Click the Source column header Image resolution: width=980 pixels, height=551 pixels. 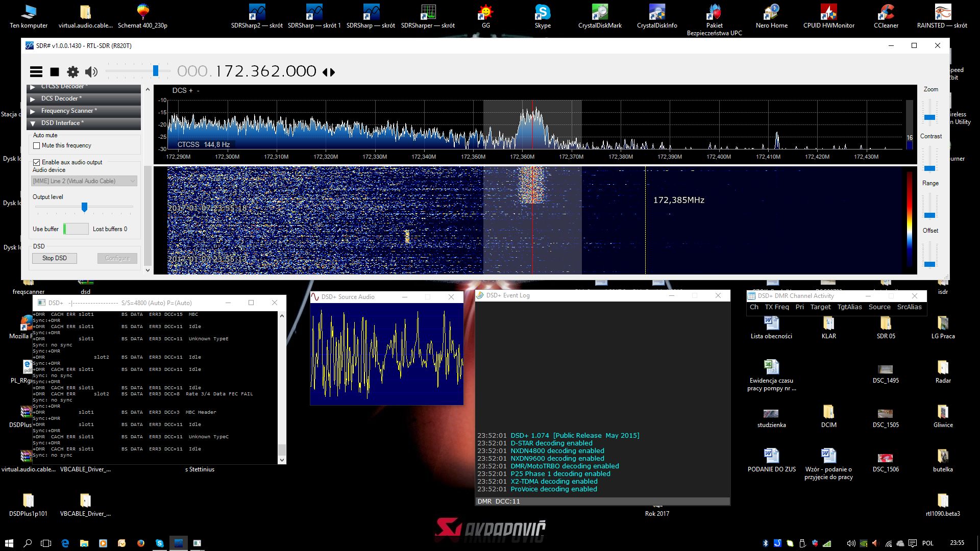(879, 307)
